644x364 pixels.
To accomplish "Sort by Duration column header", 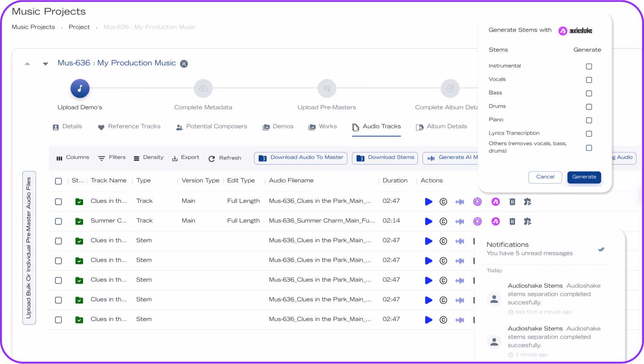I will 395,181.
